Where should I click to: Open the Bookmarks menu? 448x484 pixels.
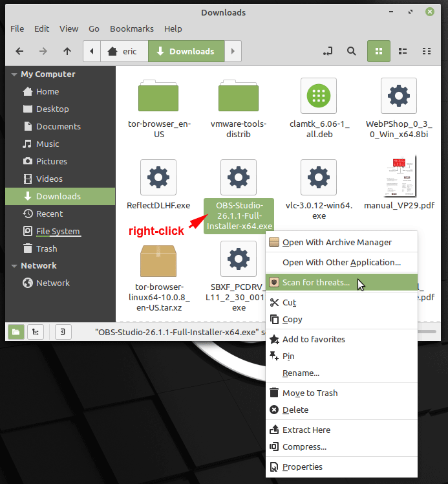click(x=132, y=28)
